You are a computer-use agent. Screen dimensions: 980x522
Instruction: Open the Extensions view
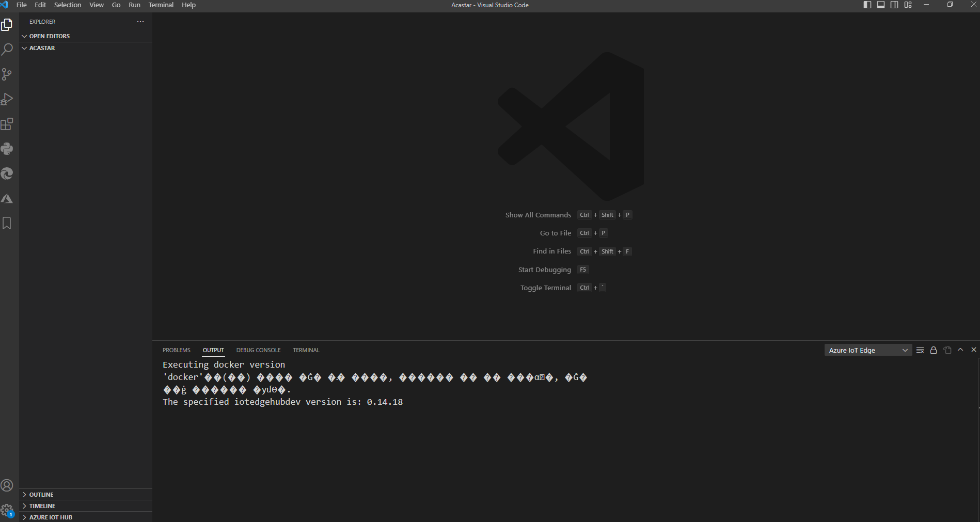pos(7,124)
